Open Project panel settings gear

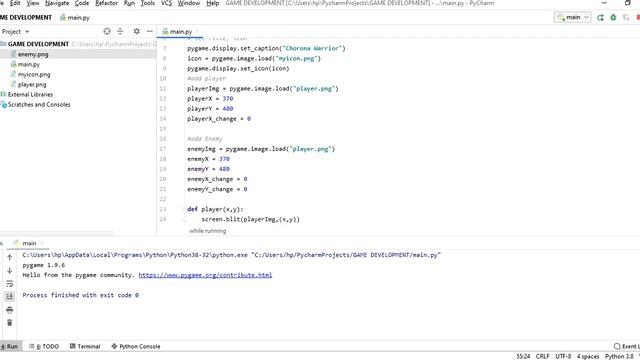[136, 31]
